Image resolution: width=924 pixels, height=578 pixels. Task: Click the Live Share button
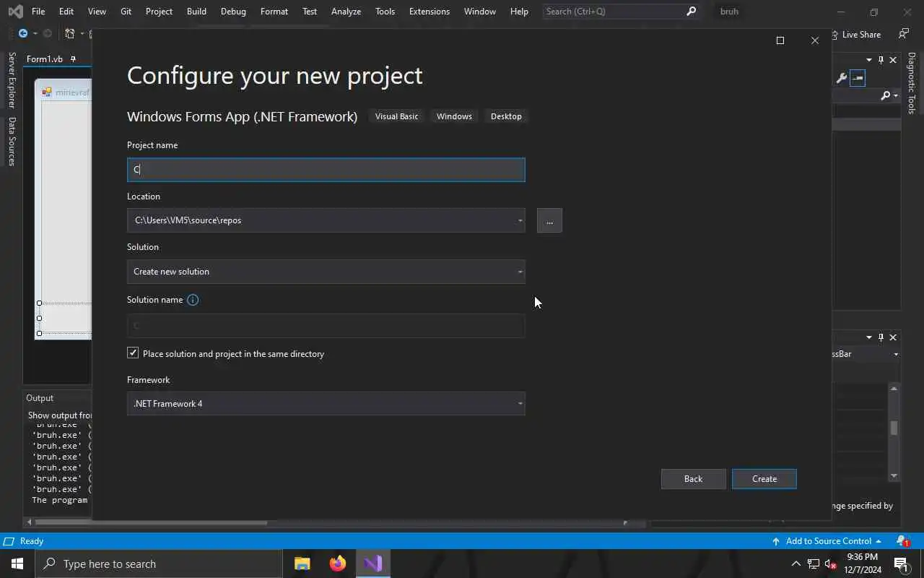855,35
